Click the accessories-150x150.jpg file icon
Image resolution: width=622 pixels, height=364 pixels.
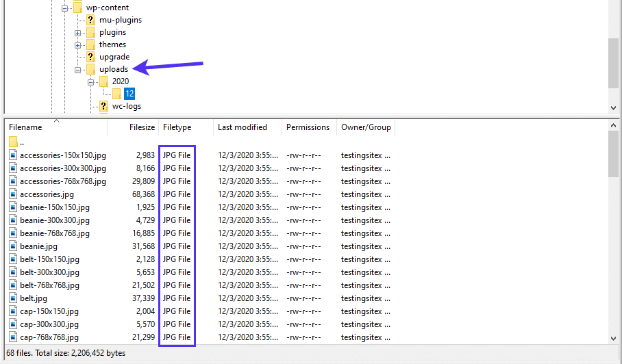(x=13, y=155)
